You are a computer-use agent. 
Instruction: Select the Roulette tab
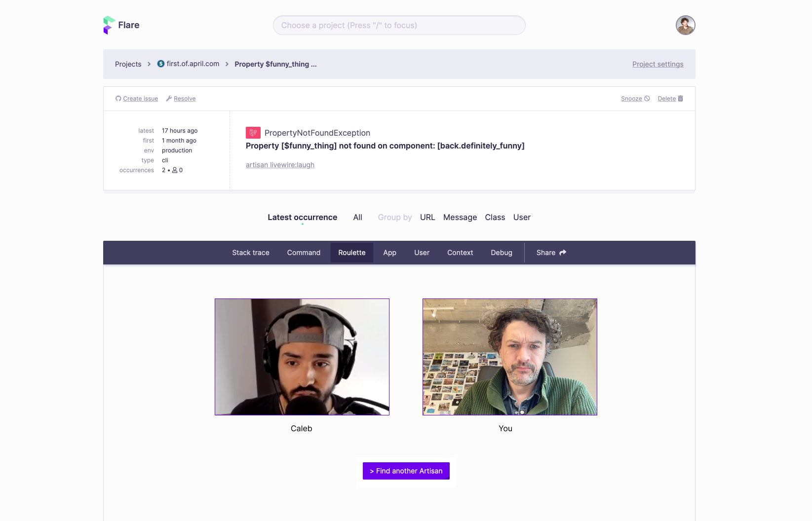click(x=352, y=253)
